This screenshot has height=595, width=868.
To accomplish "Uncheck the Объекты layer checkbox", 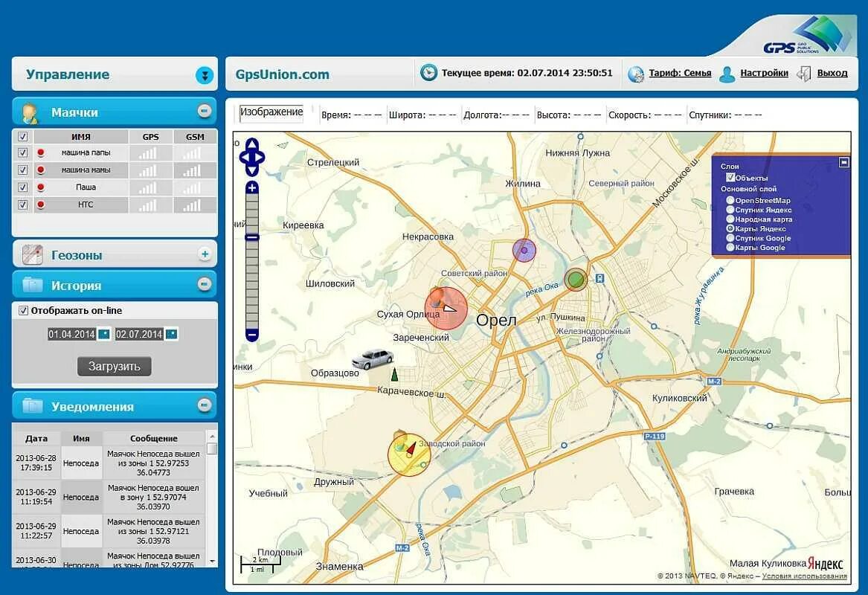I will coord(729,178).
